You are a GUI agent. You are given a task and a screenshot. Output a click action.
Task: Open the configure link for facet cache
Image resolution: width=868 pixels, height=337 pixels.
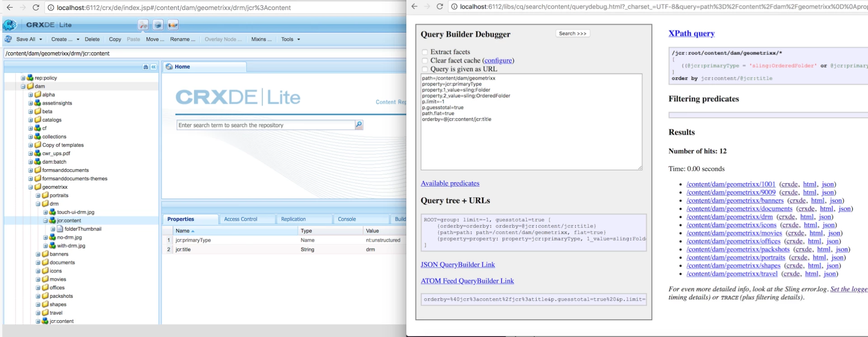pos(498,61)
